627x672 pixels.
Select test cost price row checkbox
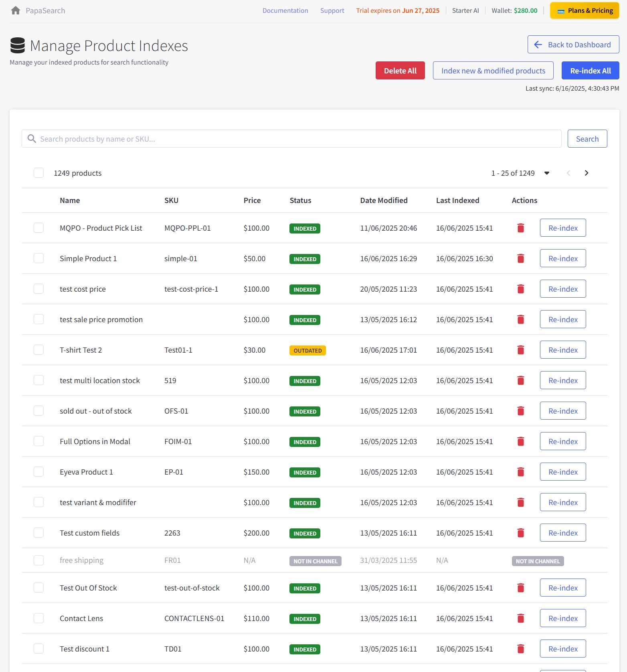tap(38, 289)
